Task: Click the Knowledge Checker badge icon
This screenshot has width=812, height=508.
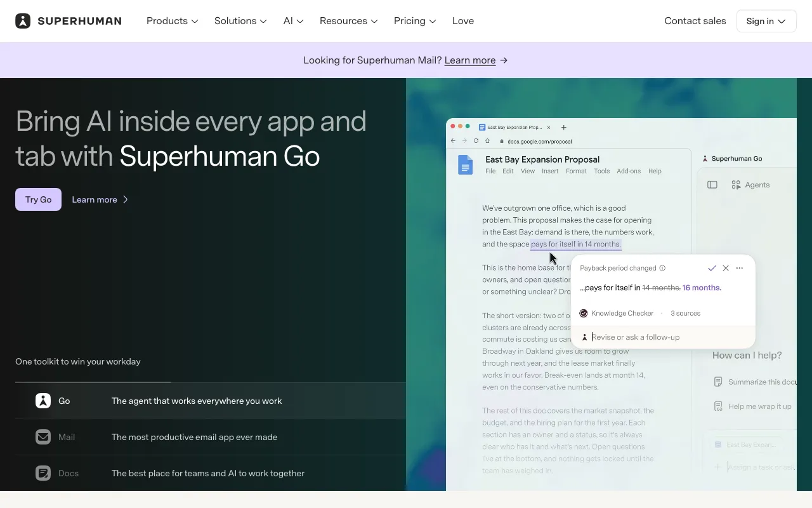Action: click(584, 313)
